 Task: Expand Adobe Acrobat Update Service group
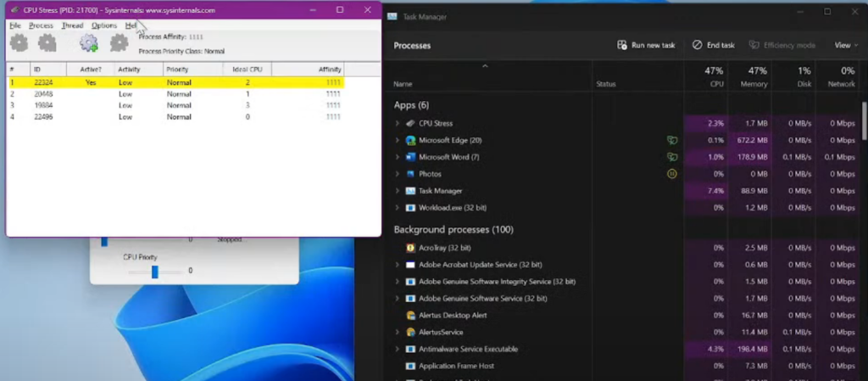397,265
